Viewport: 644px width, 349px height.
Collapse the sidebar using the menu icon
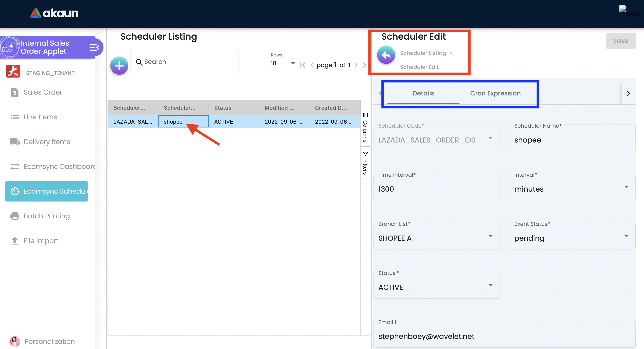pos(94,48)
